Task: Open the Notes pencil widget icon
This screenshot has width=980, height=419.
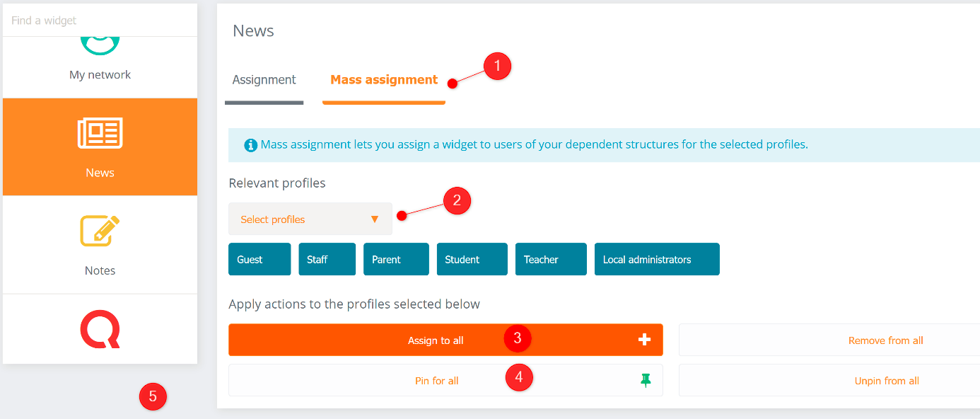Action: point(100,230)
